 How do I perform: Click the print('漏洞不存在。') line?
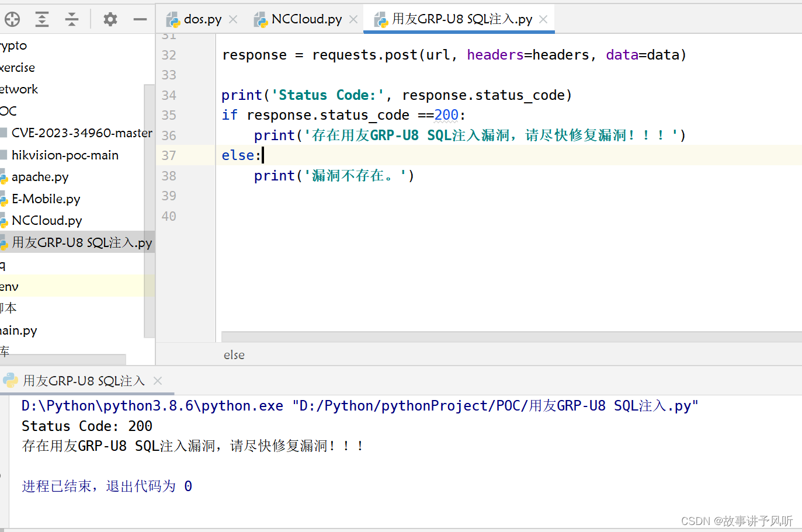(334, 176)
